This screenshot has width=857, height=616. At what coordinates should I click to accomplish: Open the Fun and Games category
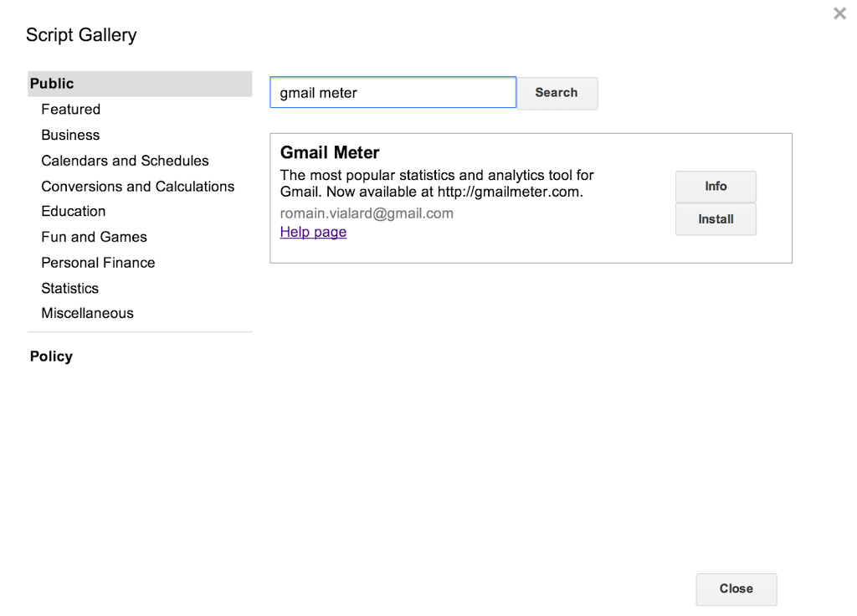click(x=94, y=237)
